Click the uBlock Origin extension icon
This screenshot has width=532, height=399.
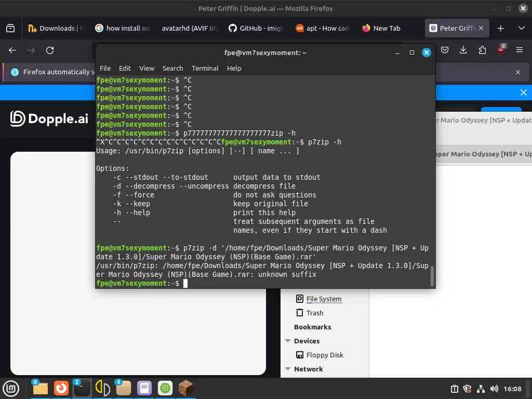[501, 49]
